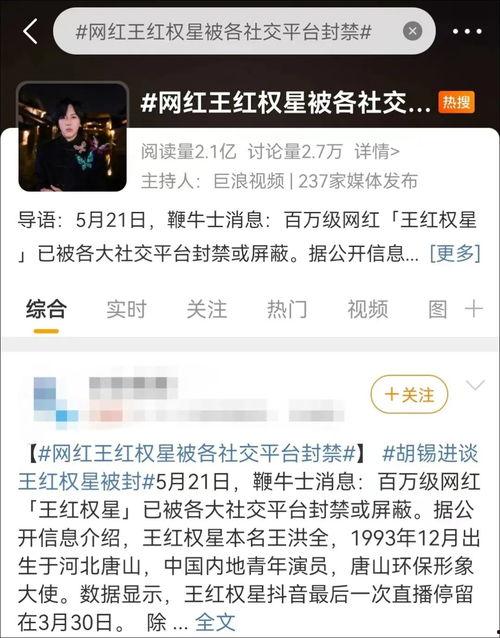The image size is (500, 638).
Task: Open 详情> topic details link
Action: (377, 152)
